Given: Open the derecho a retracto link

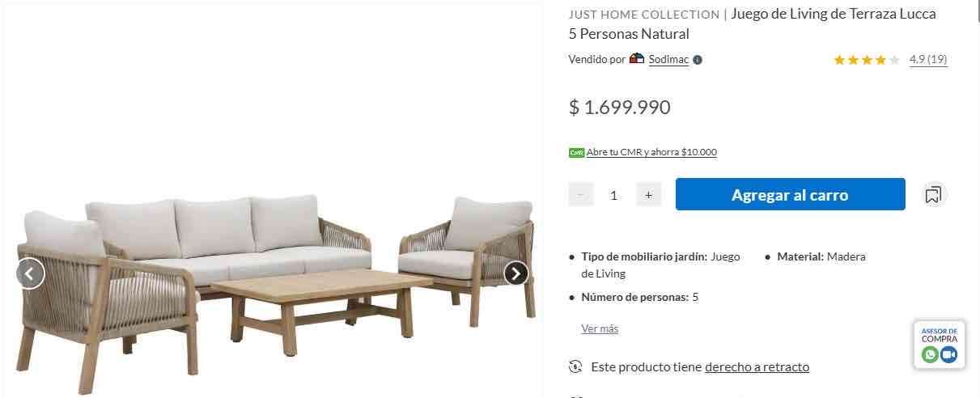Looking at the screenshot, I should (757, 366).
